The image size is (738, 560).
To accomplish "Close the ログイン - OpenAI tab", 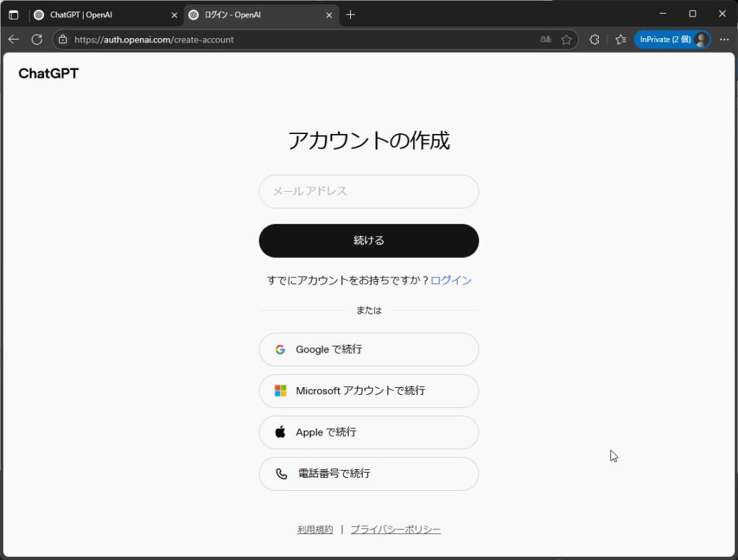I will [x=329, y=15].
